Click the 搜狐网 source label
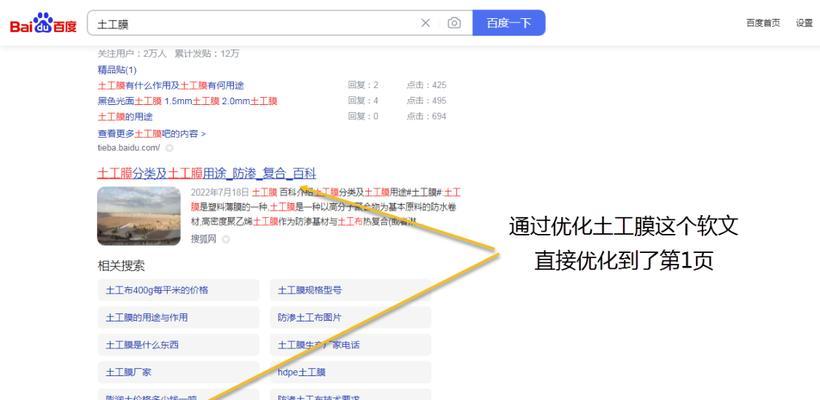 coord(203,239)
